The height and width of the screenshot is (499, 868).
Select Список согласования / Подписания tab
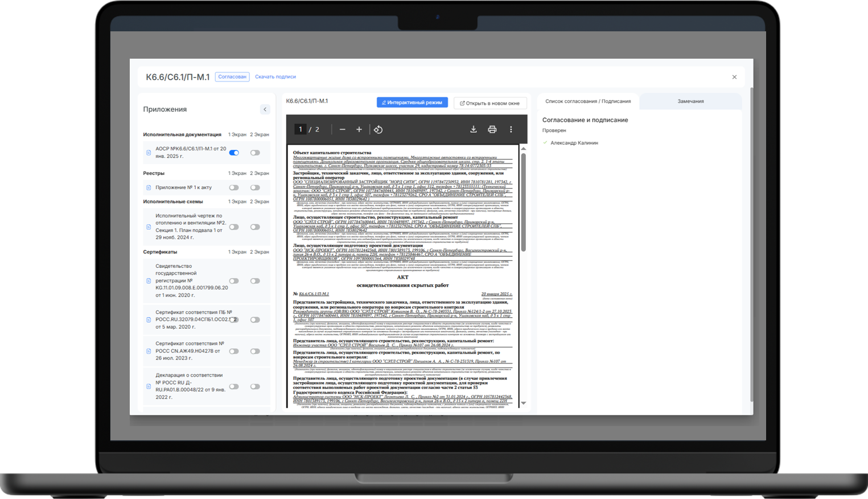pos(588,101)
